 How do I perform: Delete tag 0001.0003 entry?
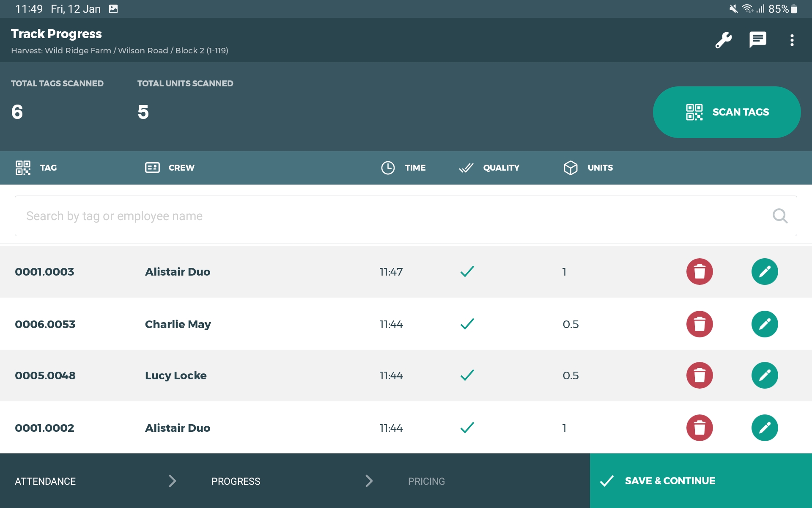[699, 272]
